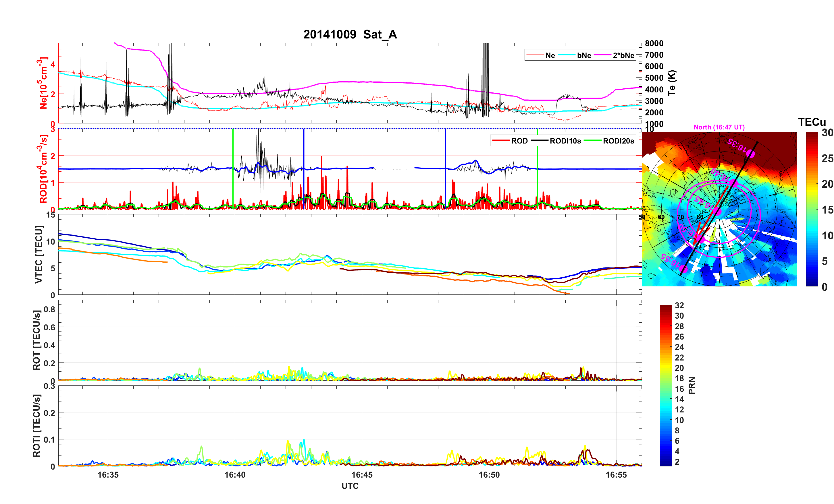Image resolution: width=834 pixels, height=504 pixels.
Task: Select the 'bNe' cyan legend entry
Action: (x=584, y=55)
